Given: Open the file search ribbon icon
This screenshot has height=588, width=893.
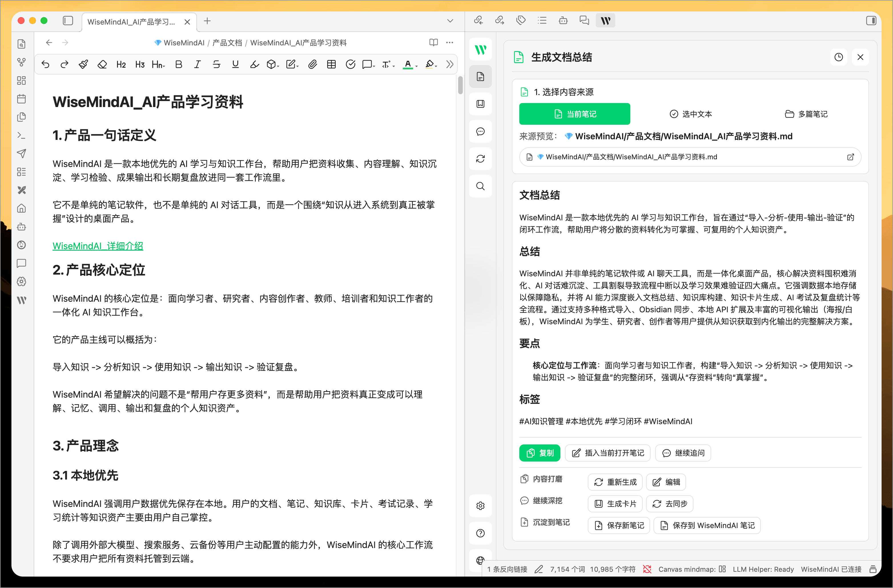Looking at the screenshot, I should click(21, 44).
